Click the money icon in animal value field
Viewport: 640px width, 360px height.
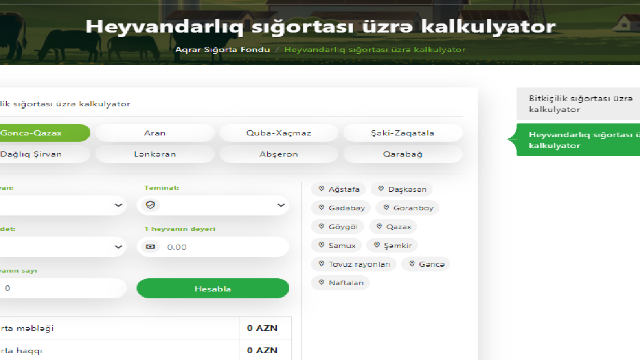pyautogui.click(x=151, y=247)
